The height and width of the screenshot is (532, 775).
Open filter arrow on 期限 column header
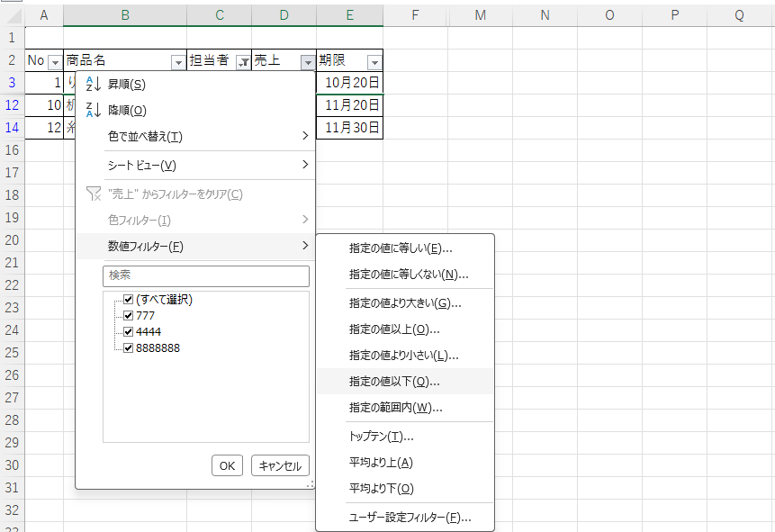[x=374, y=62]
